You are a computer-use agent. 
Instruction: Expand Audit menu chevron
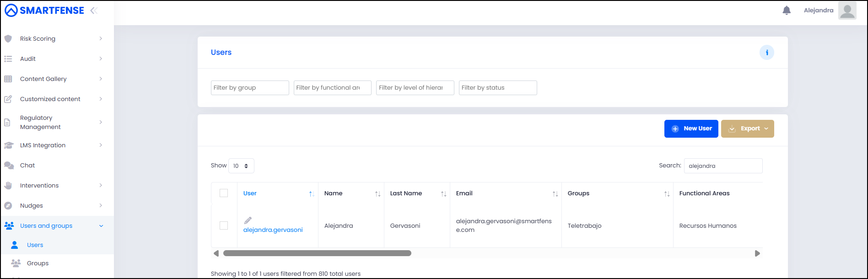coord(101,59)
